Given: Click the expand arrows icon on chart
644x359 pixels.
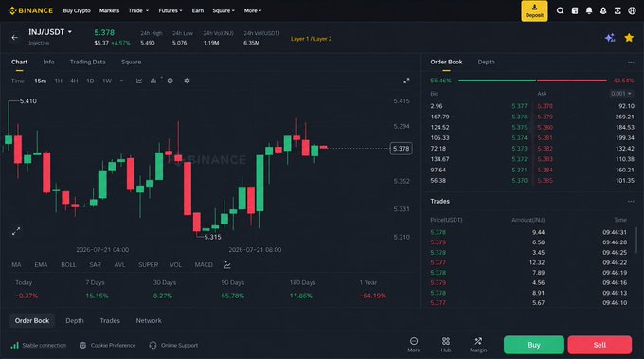Looking at the screenshot, I should [x=16, y=232].
